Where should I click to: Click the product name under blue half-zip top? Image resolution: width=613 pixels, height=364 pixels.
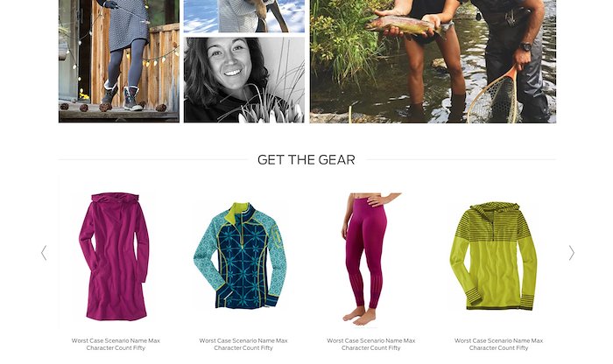tap(243, 344)
